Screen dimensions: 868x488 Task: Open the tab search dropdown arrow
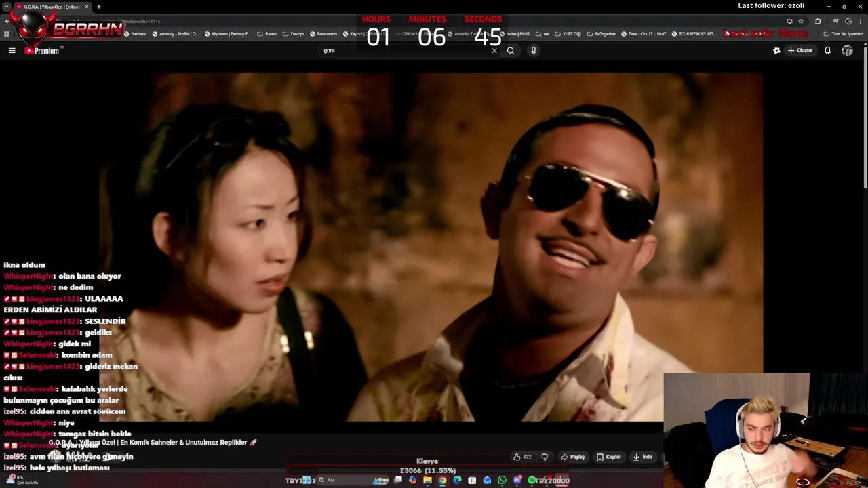click(x=5, y=7)
